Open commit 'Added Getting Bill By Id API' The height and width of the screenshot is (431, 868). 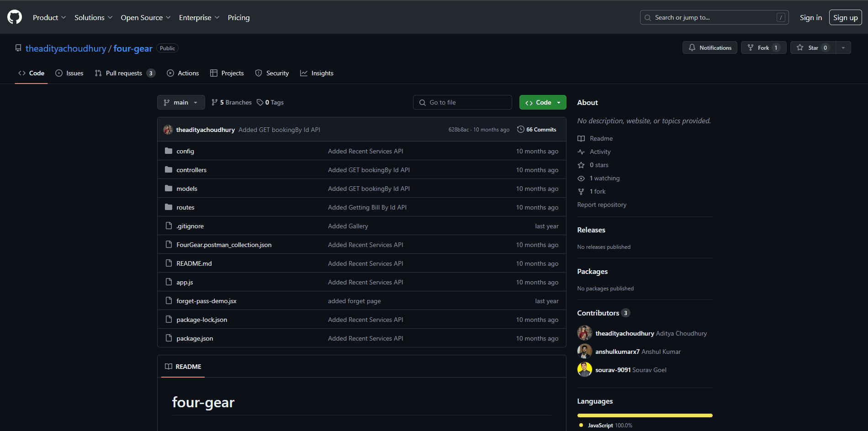367,207
